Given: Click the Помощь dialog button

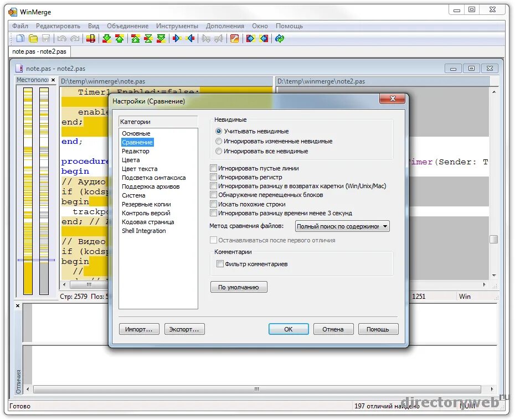Looking at the screenshot, I should point(378,329).
